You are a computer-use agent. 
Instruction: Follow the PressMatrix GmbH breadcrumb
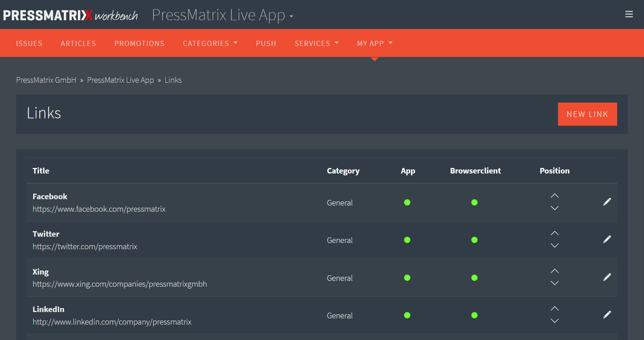pos(46,80)
